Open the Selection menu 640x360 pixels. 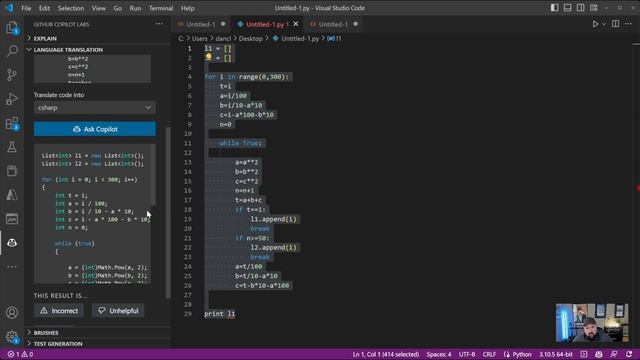[x=71, y=8]
